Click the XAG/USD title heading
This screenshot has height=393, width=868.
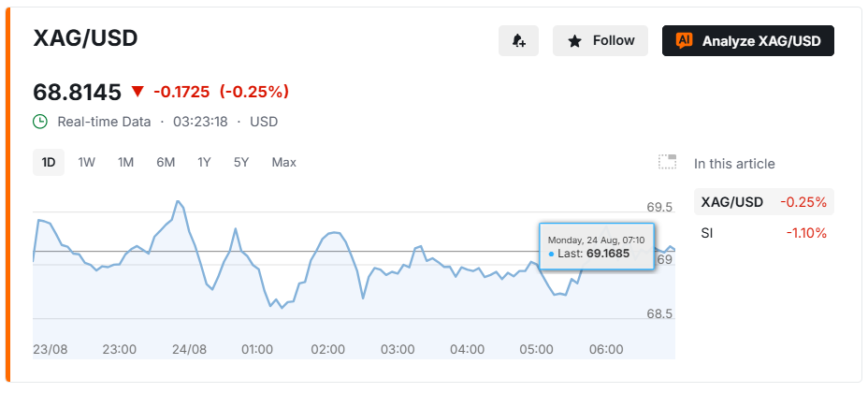click(x=86, y=38)
